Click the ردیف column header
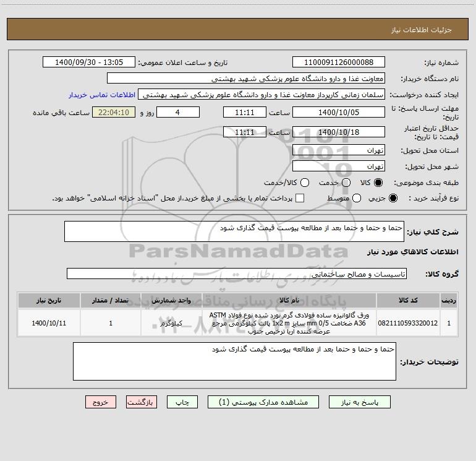Image resolution: width=476 pixels, height=461 pixels. click(449, 300)
